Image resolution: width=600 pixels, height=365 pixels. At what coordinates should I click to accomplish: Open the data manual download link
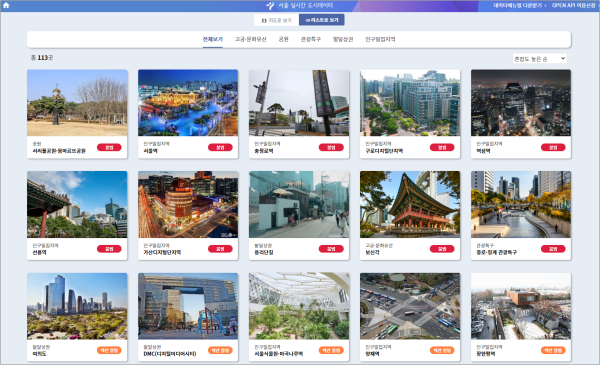[519, 5]
